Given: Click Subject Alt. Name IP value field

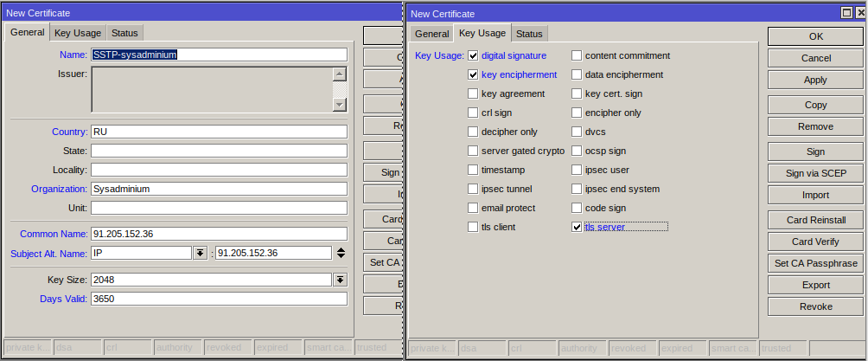Looking at the screenshot, I should tap(273, 253).
